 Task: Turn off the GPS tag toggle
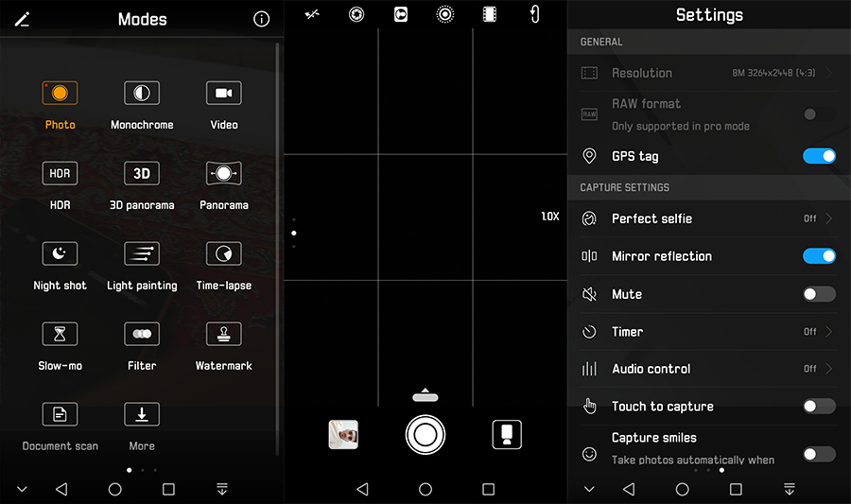tap(818, 156)
